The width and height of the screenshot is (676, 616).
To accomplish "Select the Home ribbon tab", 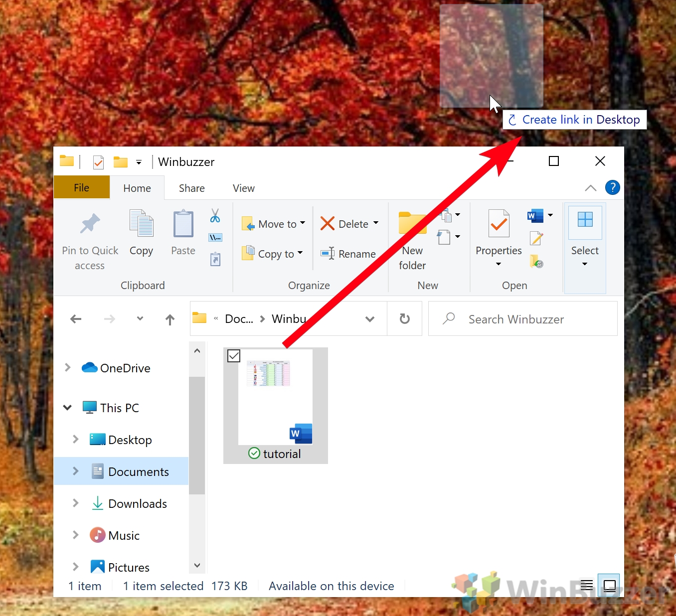I will [x=137, y=188].
